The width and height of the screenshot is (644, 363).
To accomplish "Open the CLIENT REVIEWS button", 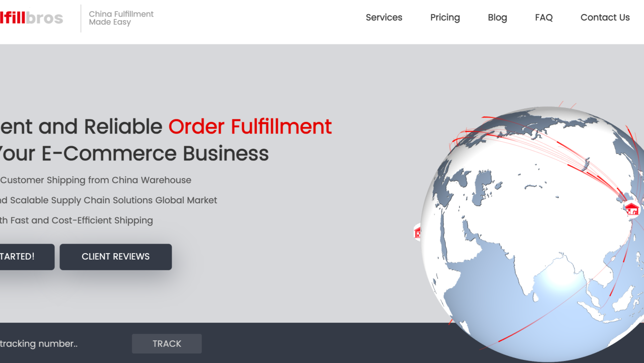I will point(115,257).
